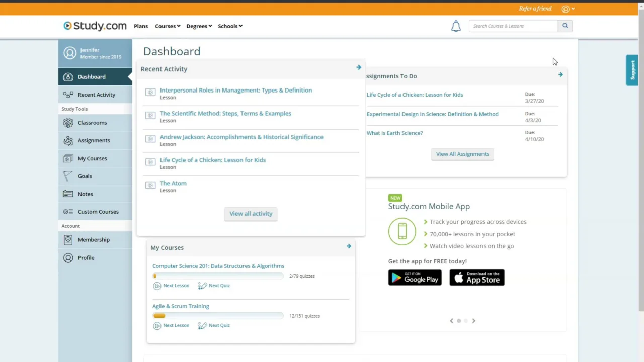
Task: Click the My Courses arrow icon
Action: pyautogui.click(x=349, y=246)
